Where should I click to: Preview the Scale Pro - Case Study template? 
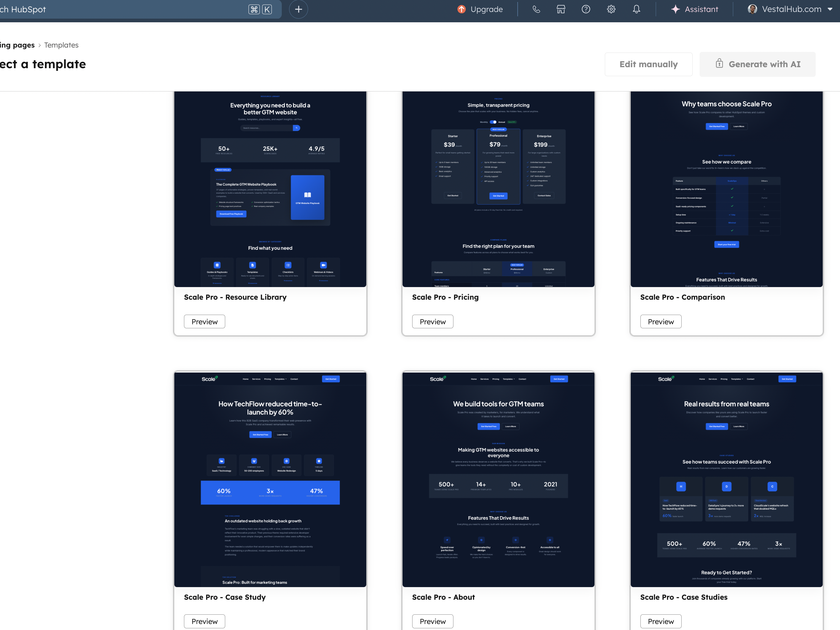[204, 621]
